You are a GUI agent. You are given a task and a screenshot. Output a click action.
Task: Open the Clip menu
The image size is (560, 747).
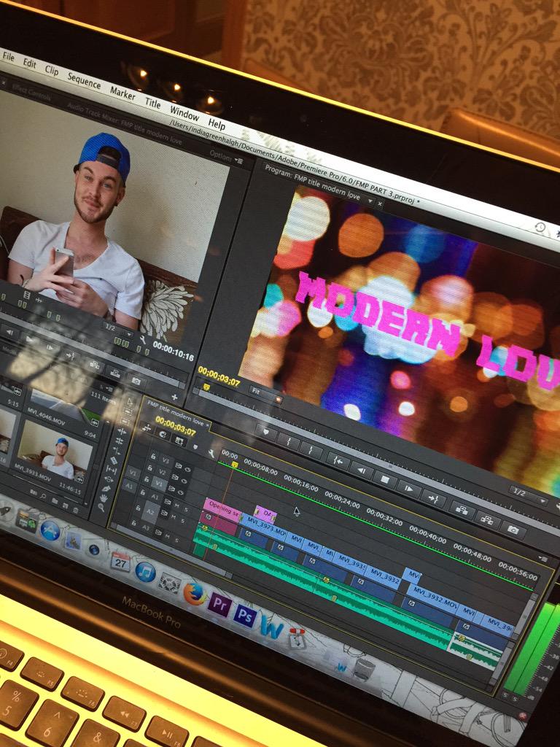(x=52, y=70)
